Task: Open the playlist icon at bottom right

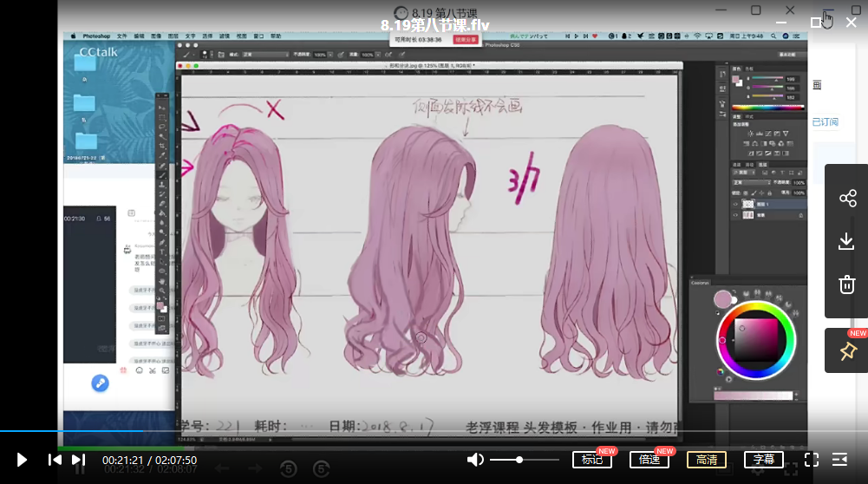Action: tap(839, 460)
